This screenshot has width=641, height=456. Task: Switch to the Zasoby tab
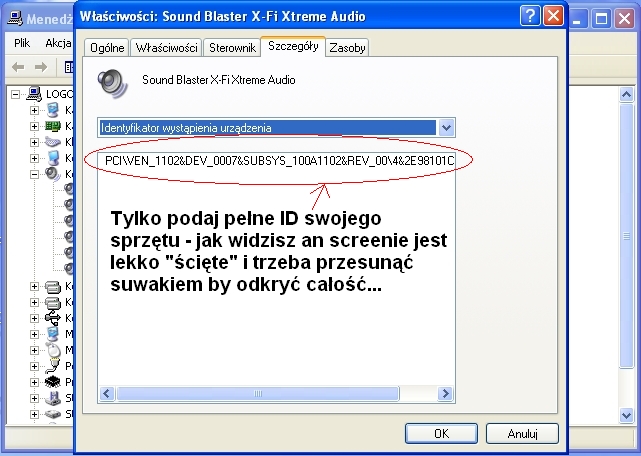(347, 48)
